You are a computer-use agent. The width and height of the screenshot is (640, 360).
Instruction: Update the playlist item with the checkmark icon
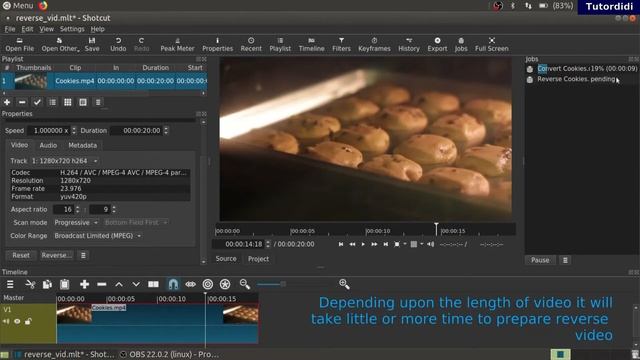click(37, 102)
